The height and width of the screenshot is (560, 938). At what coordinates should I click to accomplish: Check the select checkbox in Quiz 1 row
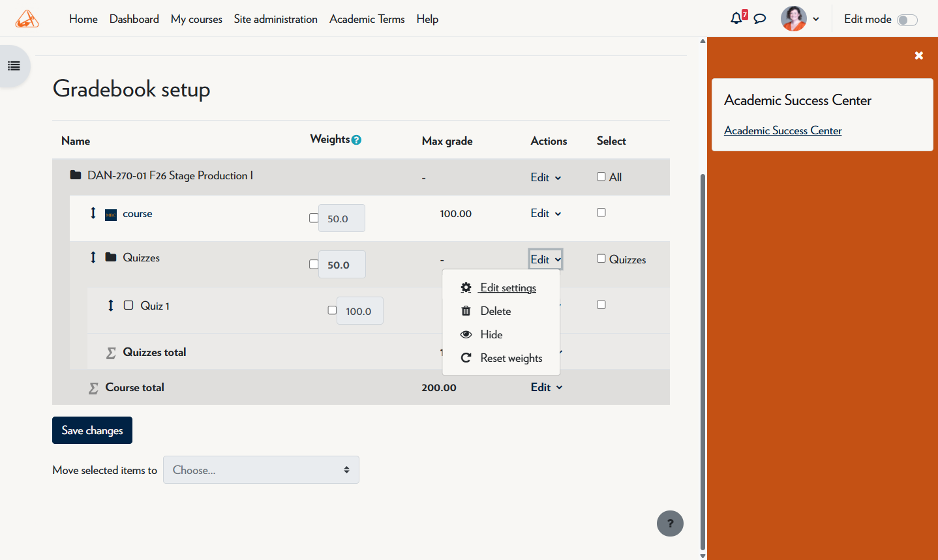601,304
